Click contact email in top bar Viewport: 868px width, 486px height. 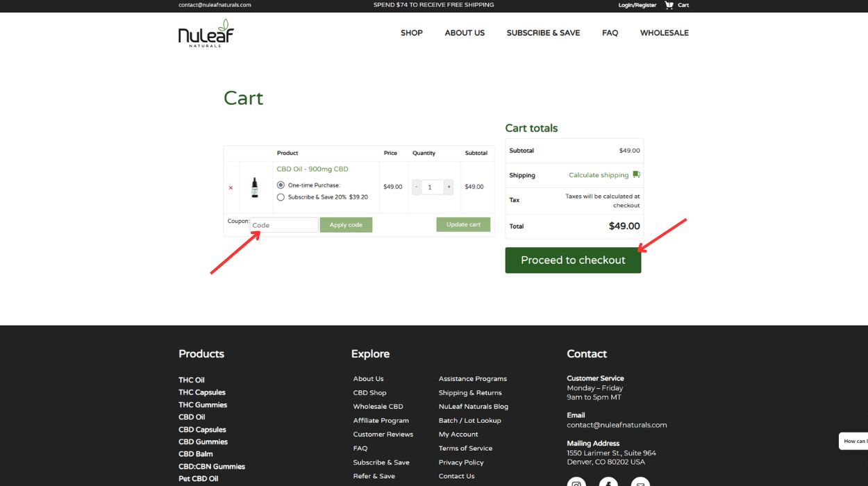(x=215, y=5)
